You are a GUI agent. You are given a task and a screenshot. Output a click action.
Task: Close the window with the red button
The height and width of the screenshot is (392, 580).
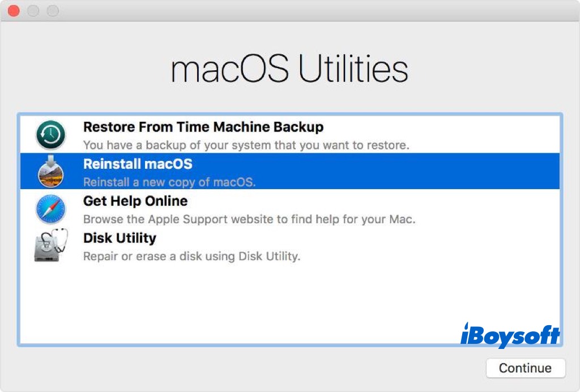14,11
